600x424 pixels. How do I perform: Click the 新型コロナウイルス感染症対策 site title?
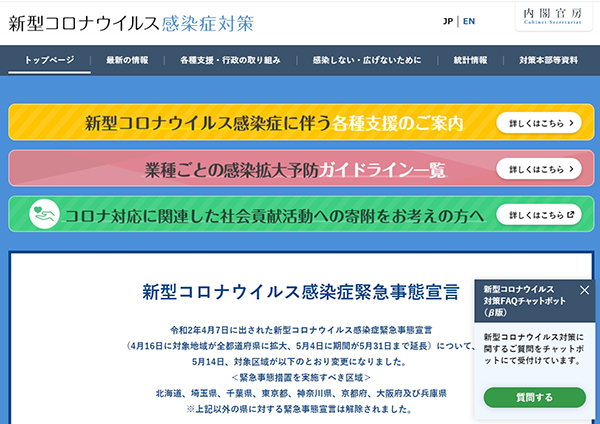(130, 22)
